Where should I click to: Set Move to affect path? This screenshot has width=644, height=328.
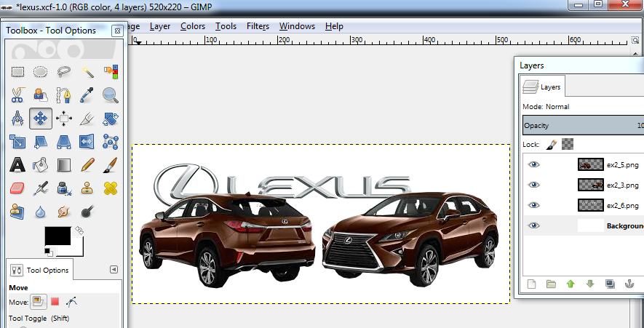(x=72, y=302)
